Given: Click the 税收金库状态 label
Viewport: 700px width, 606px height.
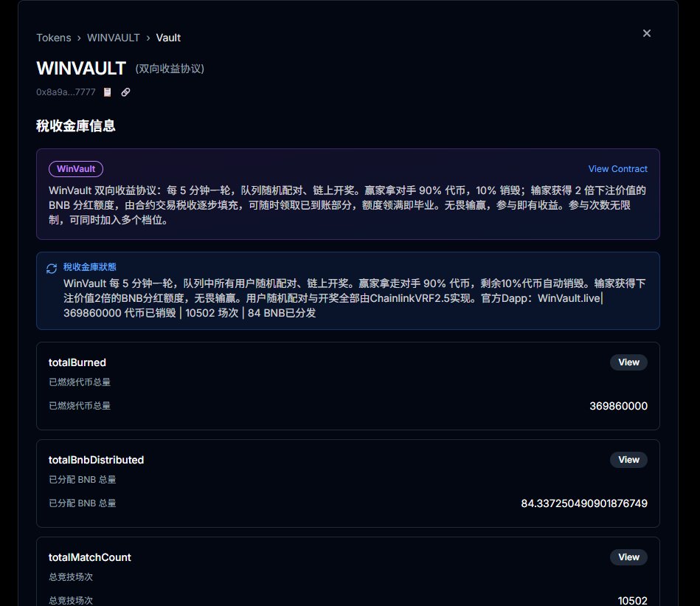Looking at the screenshot, I should point(90,266).
